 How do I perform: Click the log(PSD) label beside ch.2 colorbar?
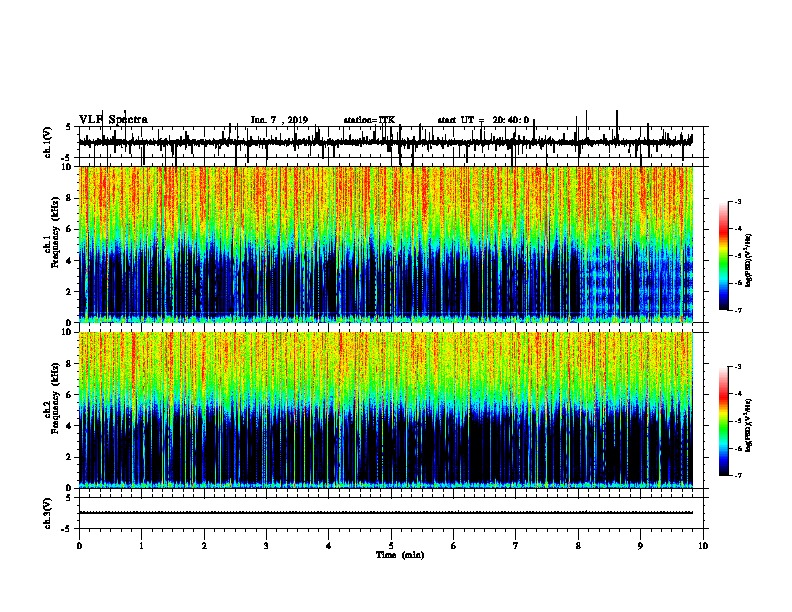pos(749,425)
